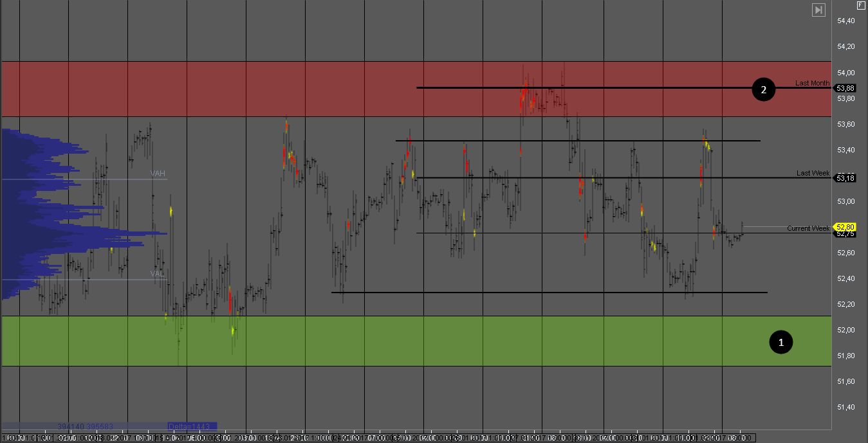Click the F button above price axis
868x443 pixels.
tap(861, 5)
